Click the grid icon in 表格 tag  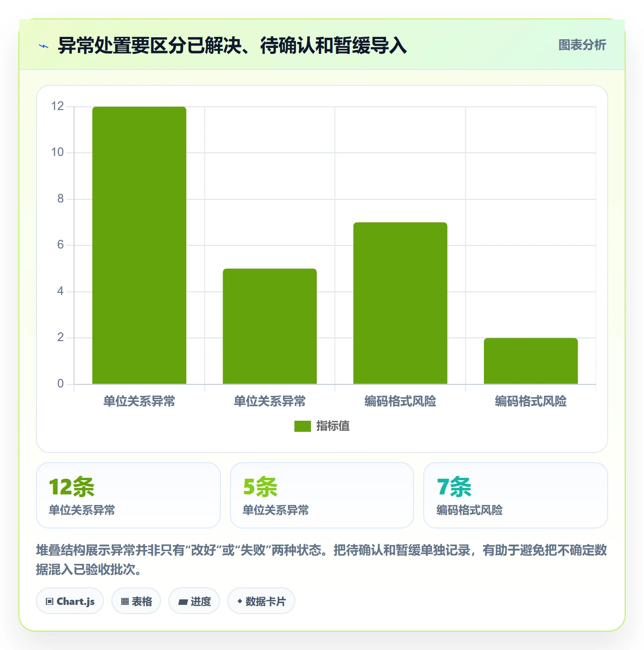[125, 602]
